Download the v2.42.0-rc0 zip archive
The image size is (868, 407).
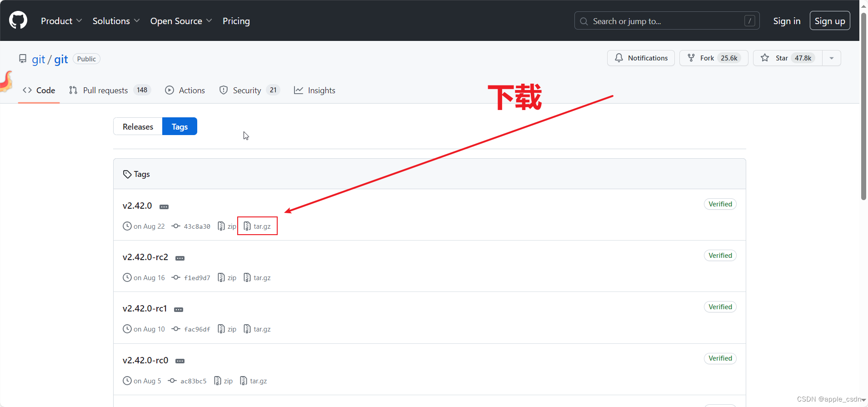click(223, 381)
